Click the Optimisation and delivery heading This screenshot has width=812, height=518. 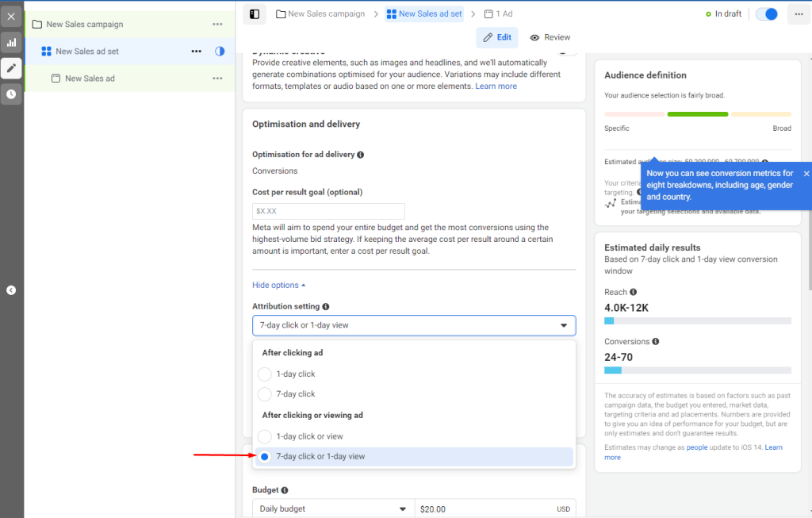pyautogui.click(x=306, y=124)
